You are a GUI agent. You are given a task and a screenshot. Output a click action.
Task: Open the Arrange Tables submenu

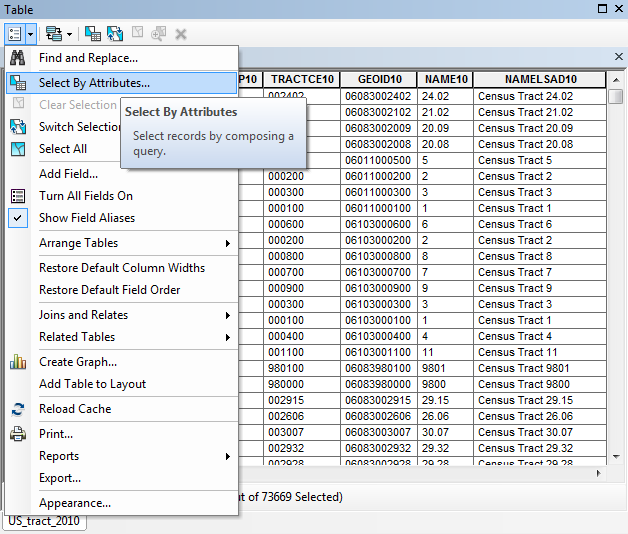122,243
